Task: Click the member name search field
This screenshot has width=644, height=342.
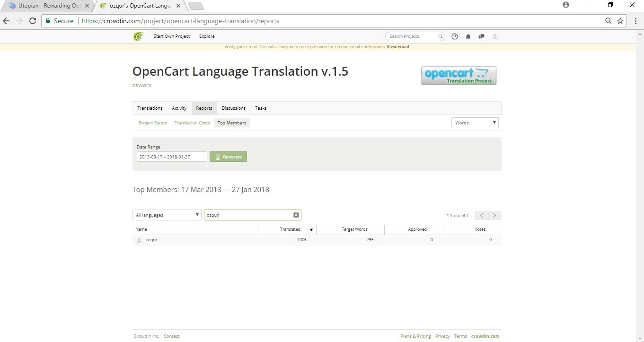Action: pyautogui.click(x=252, y=215)
